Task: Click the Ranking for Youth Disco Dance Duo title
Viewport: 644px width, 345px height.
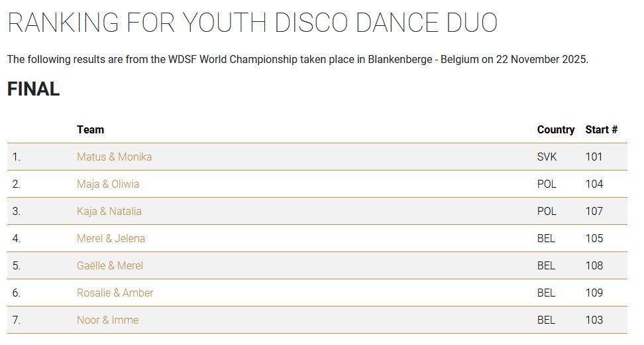Action: coord(252,23)
